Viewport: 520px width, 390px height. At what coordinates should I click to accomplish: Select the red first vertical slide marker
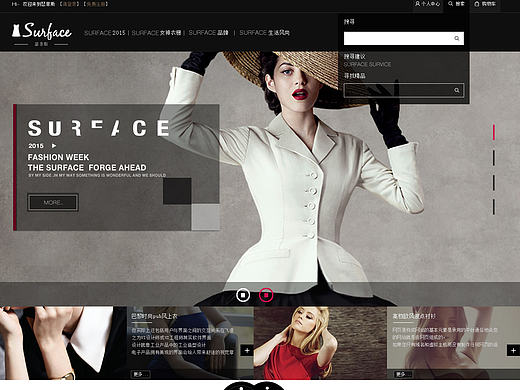point(494,132)
